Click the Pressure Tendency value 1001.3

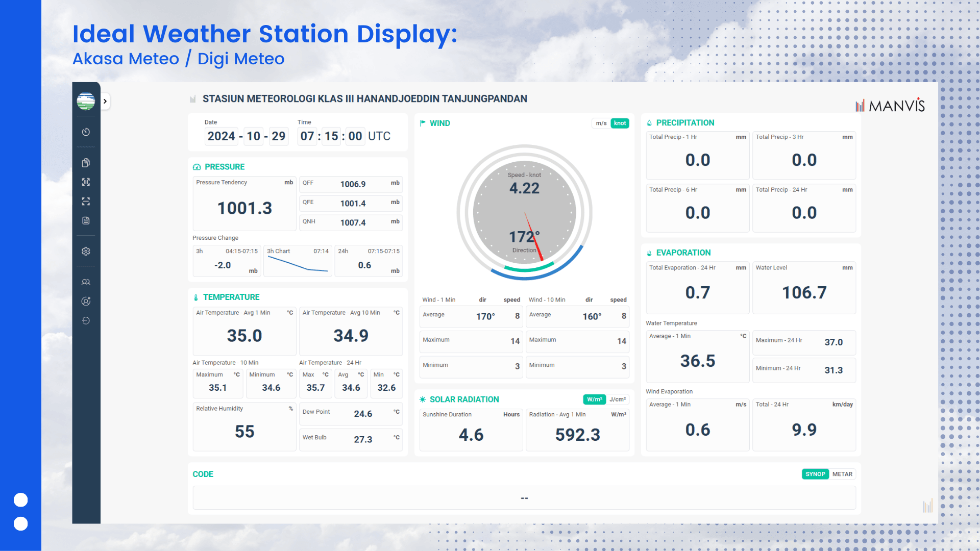click(244, 208)
